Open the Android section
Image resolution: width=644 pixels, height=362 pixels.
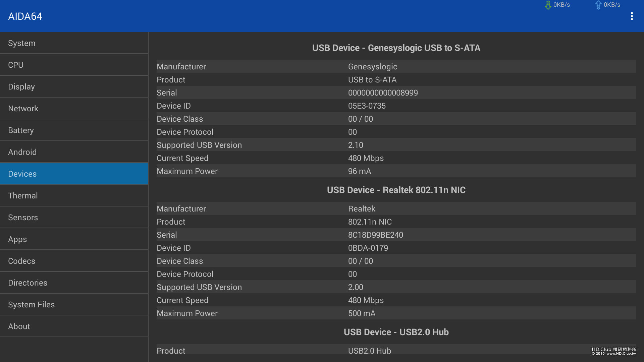(x=74, y=152)
